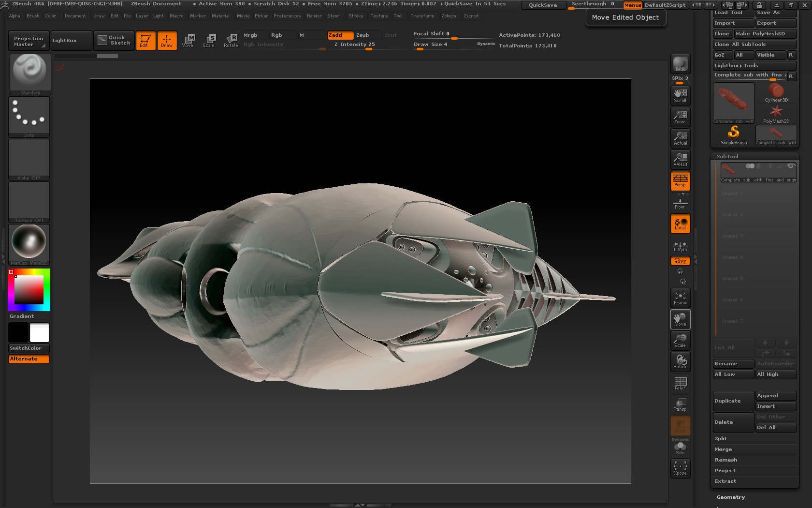The height and width of the screenshot is (508, 812).
Task: Open the Zplugin menu
Action: [x=449, y=16]
